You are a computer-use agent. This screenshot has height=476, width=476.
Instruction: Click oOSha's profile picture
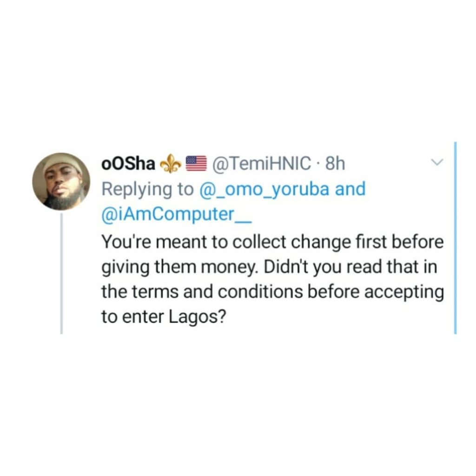click(x=61, y=181)
